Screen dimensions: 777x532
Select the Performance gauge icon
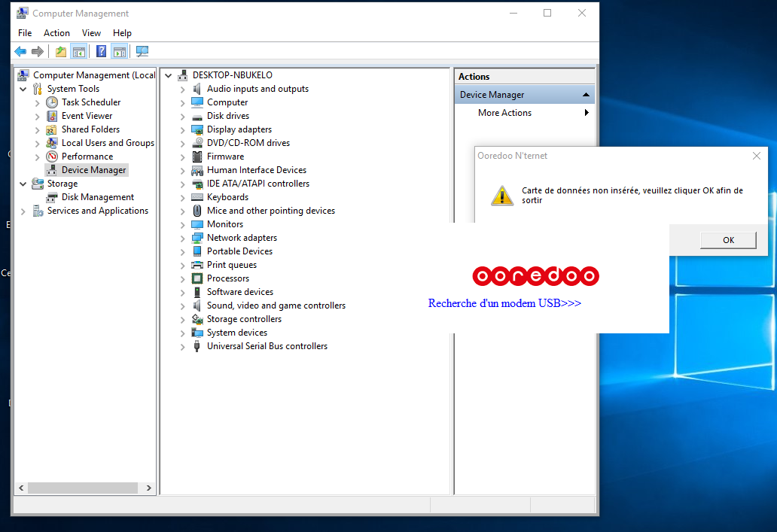[x=51, y=157]
